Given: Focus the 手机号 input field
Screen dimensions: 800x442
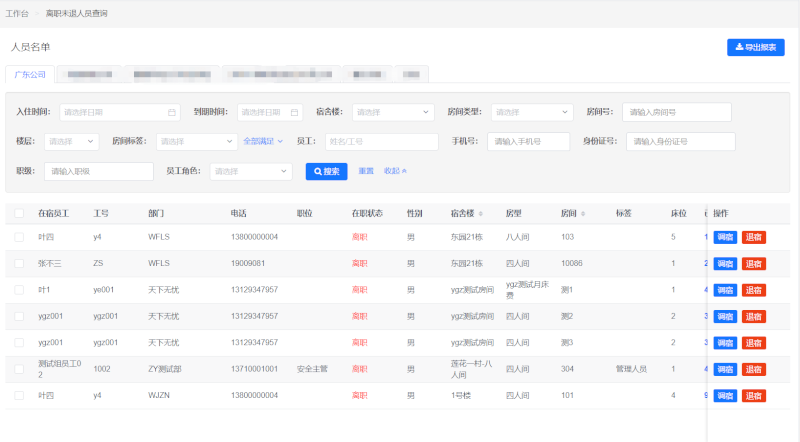Looking at the screenshot, I should pos(529,141).
